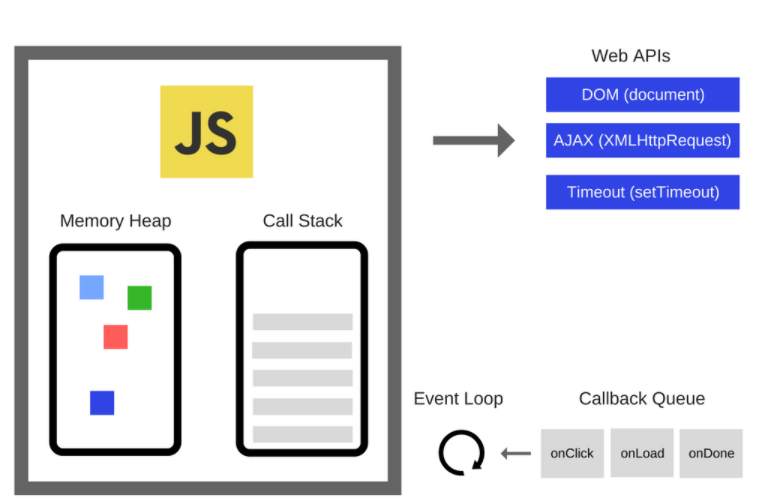Click the Web APIs heading
This screenshot has height=501, width=771.
(631, 56)
